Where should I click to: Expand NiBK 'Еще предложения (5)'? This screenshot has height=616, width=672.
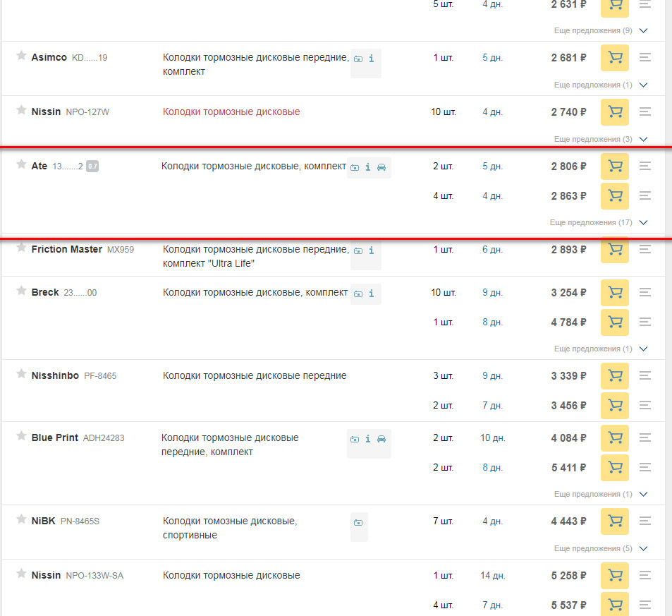tap(601, 549)
